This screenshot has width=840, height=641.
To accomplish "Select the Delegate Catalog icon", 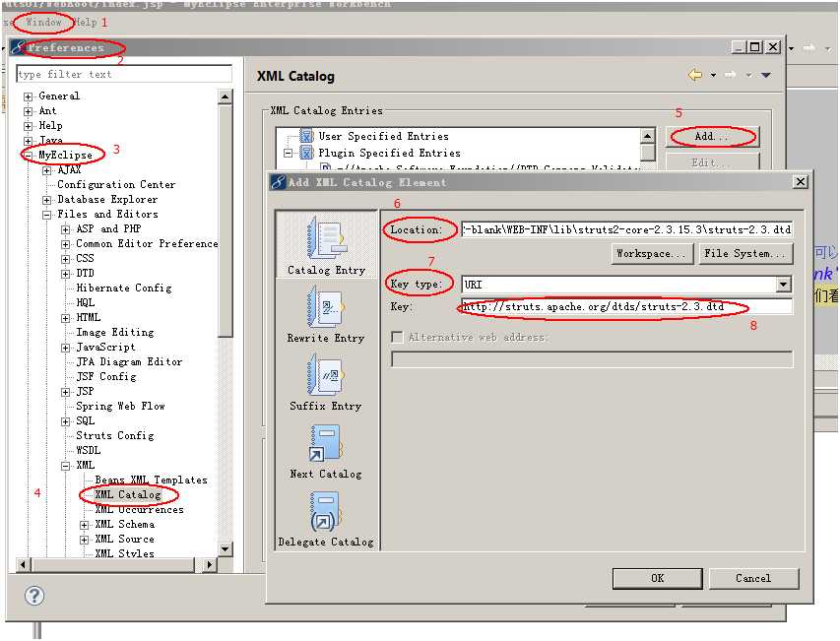I will tap(326, 511).
